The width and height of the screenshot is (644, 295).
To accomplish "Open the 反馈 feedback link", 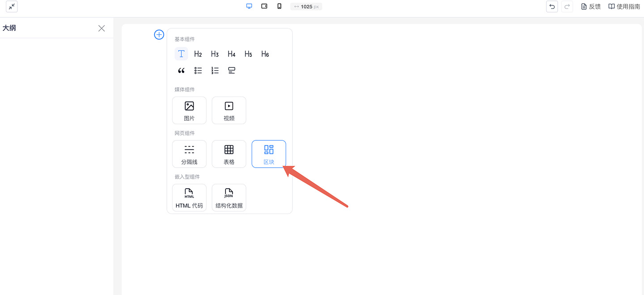I will click(591, 7).
